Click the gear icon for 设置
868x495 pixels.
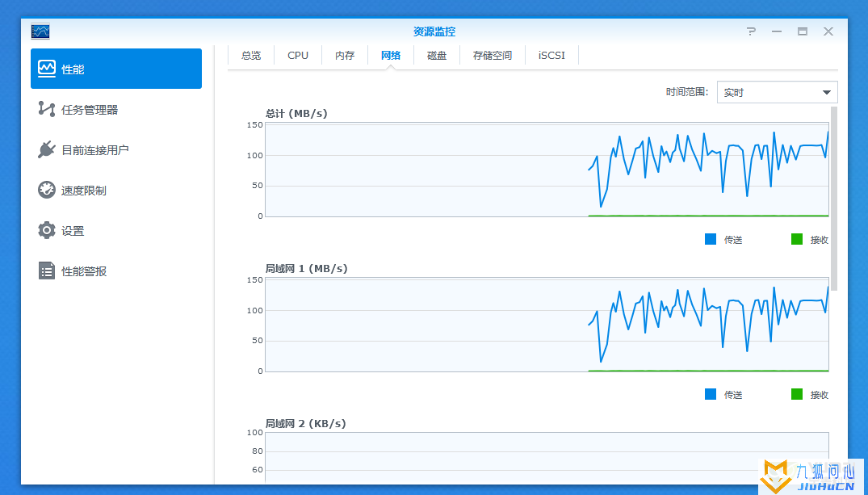[47, 230]
